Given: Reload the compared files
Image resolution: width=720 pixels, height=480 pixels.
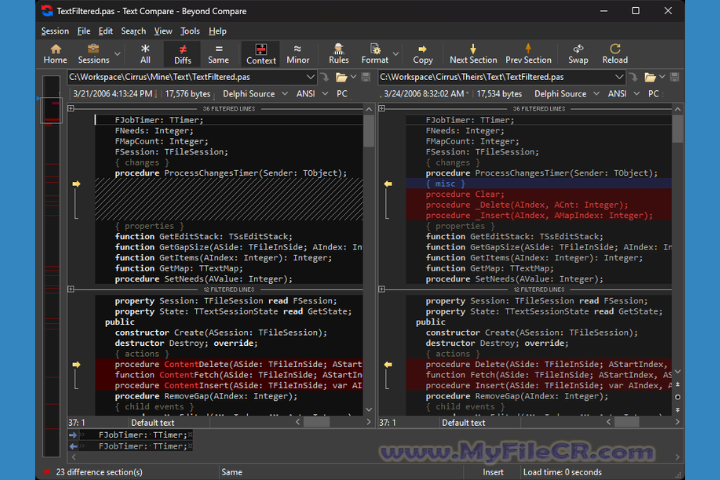Looking at the screenshot, I should pyautogui.click(x=615, y=54).
